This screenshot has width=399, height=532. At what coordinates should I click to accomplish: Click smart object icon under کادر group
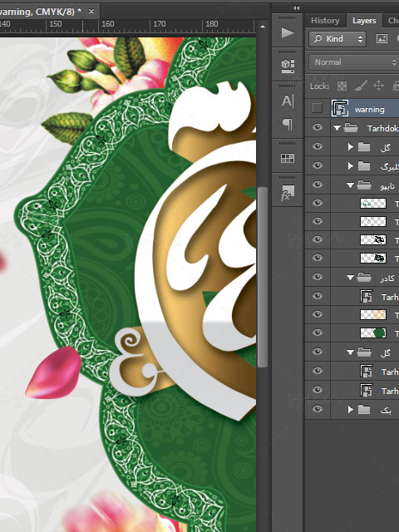click(x=366, y=296)
